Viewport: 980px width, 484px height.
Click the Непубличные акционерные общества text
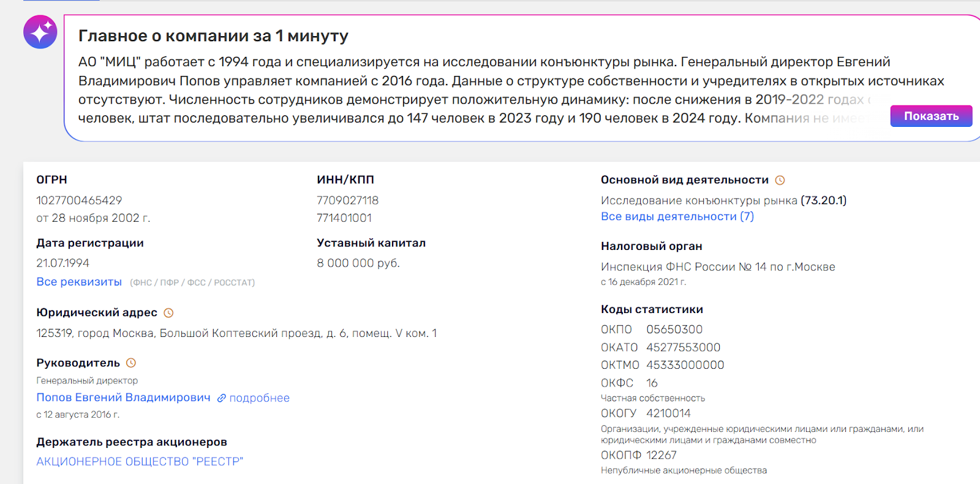tap(684, 471)
